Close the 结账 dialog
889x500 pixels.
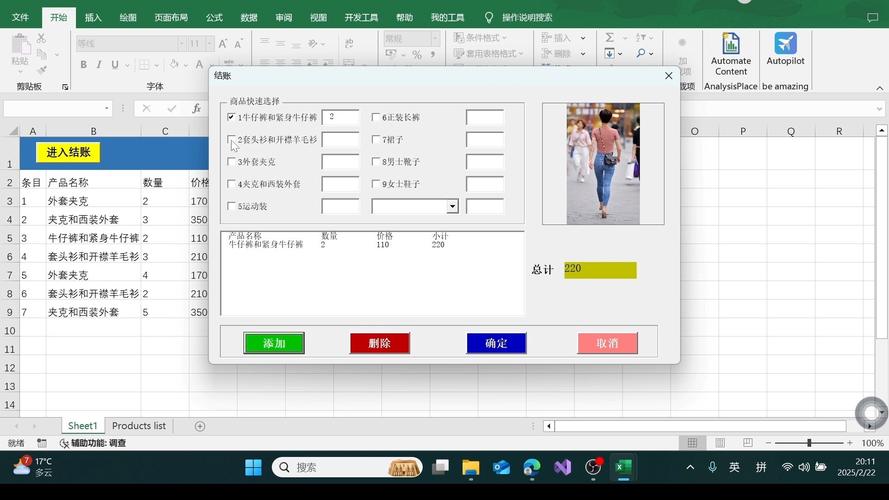click(x=668, y=75)
